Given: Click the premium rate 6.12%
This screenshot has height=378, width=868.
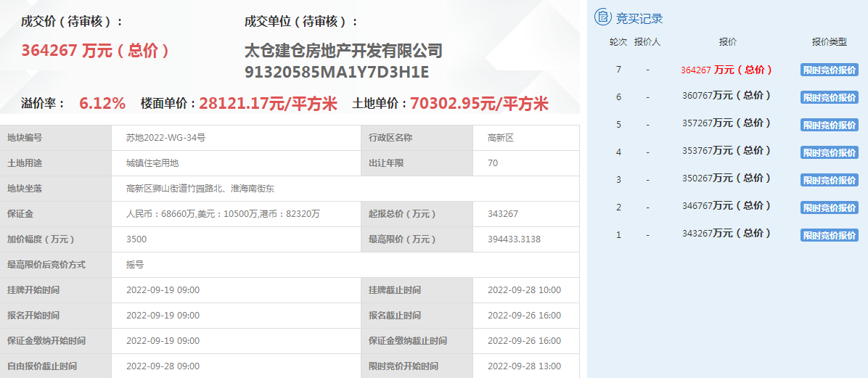Looking at the screenshot, I should point(102,104).
